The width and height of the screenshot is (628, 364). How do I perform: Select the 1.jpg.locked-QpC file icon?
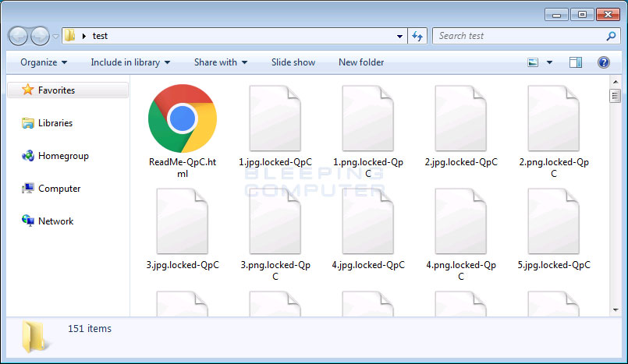[x=275, y=118]
